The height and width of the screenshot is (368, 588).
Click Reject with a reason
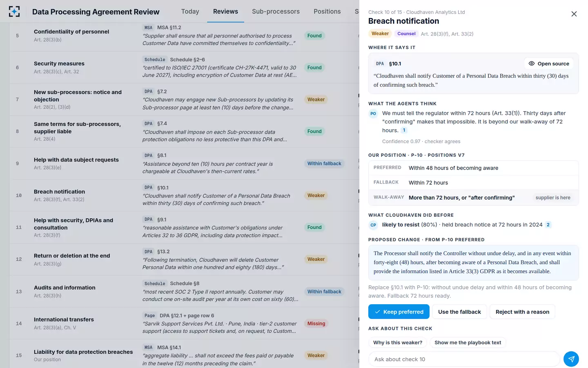click(522, 312)
